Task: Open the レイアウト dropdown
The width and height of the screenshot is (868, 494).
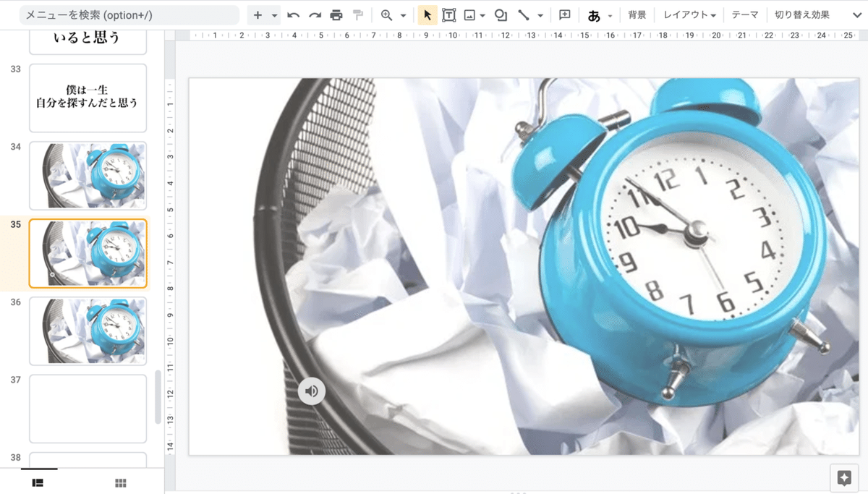Action: pyautogui.click(x=689, y=15)
